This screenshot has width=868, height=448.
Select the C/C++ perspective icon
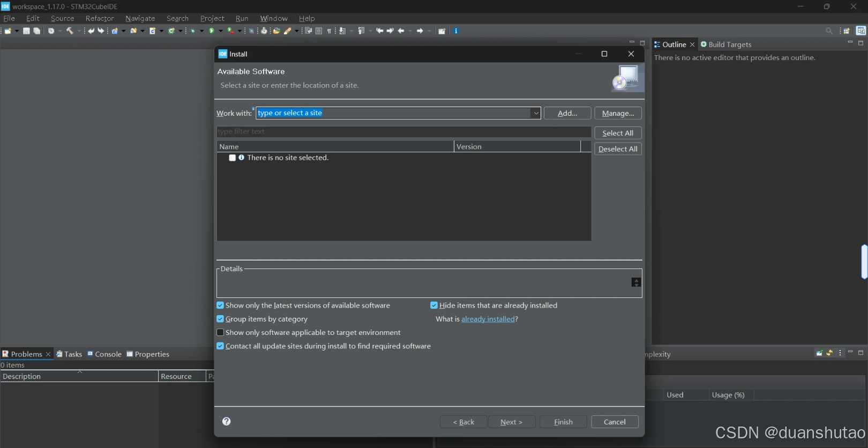(860, 31)
